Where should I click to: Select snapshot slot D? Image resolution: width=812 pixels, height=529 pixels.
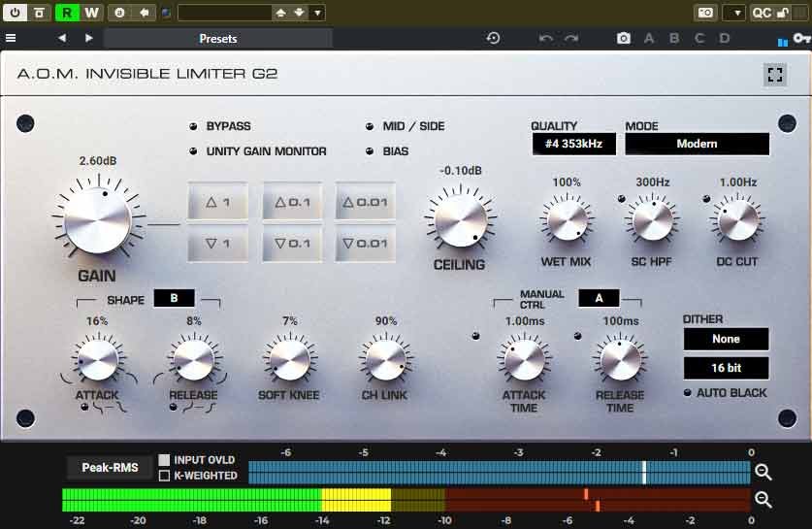(725, 39)
